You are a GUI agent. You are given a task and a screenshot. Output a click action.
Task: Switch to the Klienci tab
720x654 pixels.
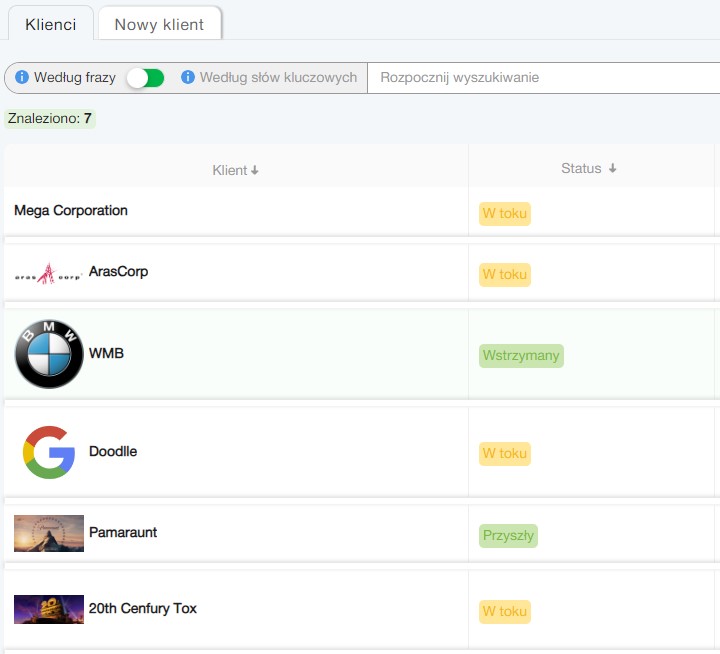pyautogui.click(x=50, y=24)
